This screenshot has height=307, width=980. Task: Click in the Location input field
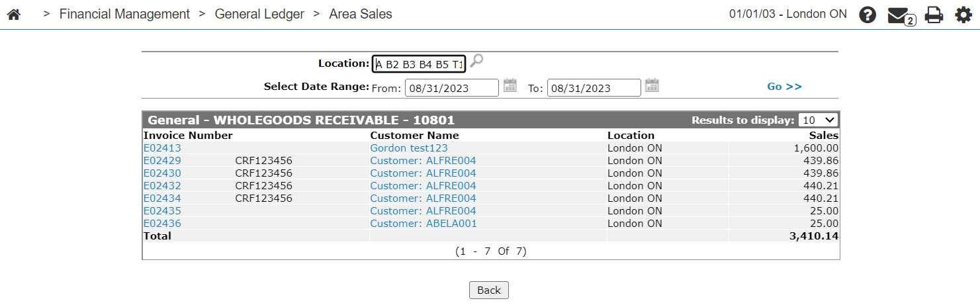[419, 64]
